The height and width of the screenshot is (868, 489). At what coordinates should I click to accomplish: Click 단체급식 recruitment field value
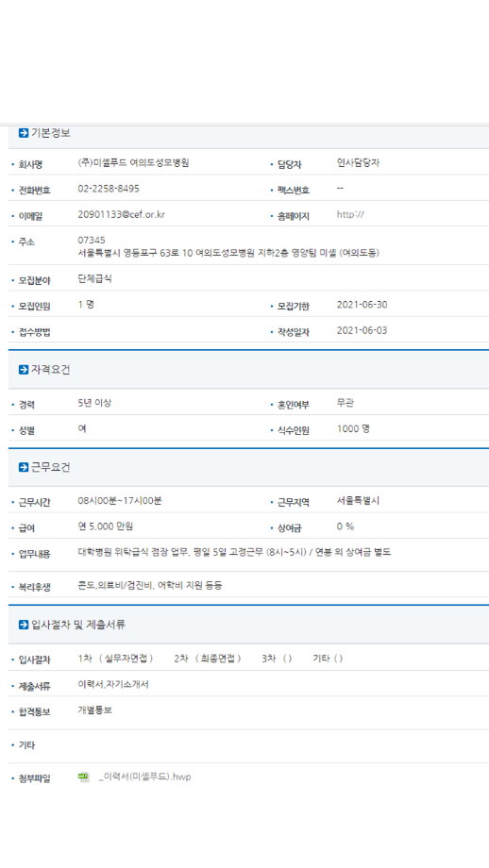point(94,279)
